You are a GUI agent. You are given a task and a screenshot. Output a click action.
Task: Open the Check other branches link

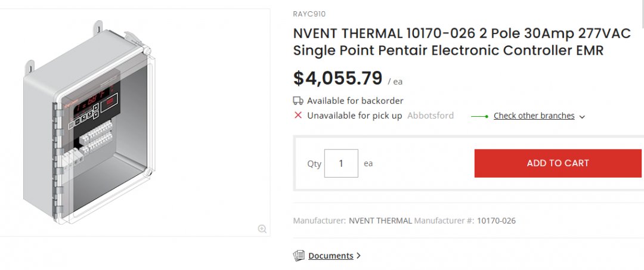[534, 116]
